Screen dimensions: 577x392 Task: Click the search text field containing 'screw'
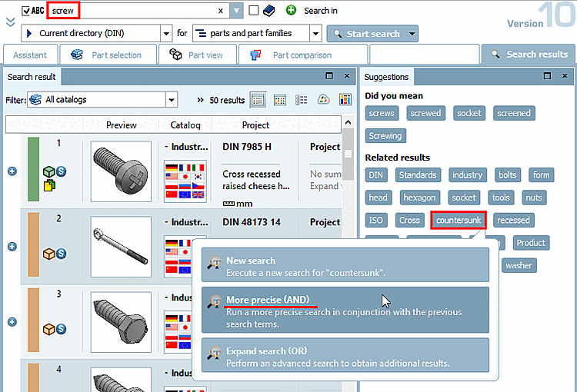click(x=138, y=11)
